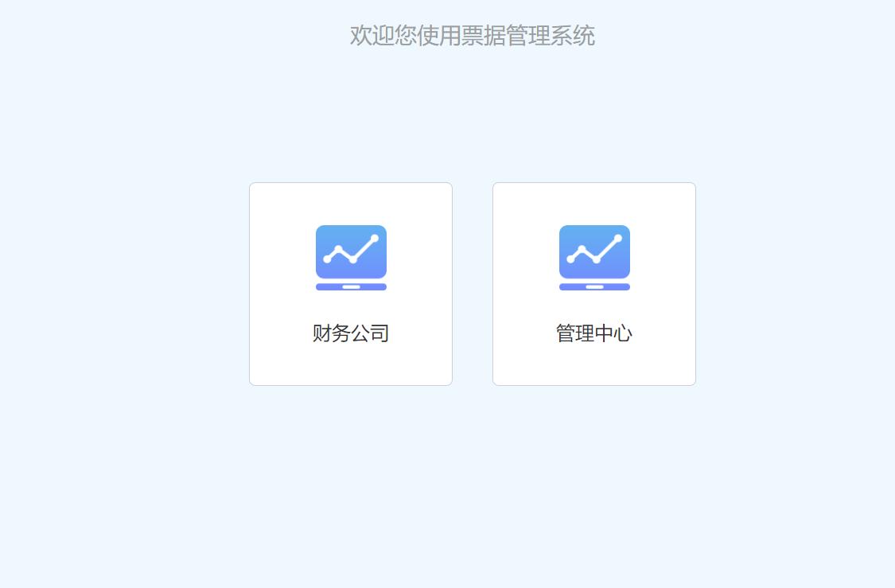This screenshot has height=588, width=895.
Task: Click the left graph dot in 财务公司 icon
Action: pyautogui.click(x=327, y=259)
